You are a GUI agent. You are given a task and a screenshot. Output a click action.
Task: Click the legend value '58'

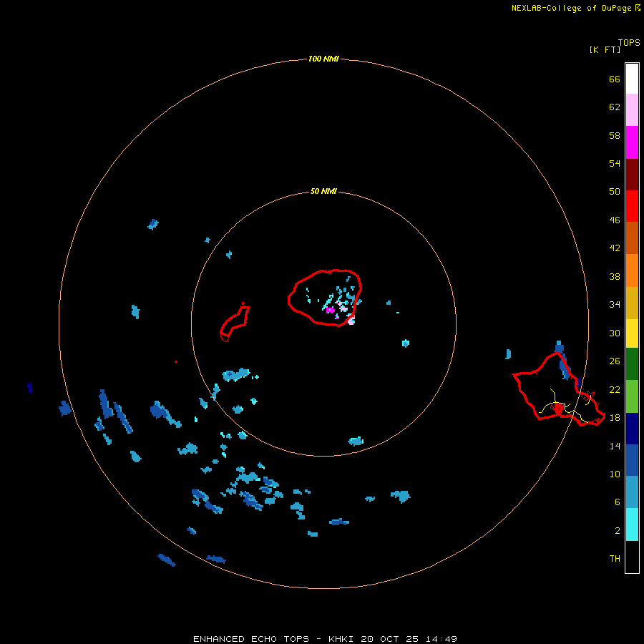(x=615, y=135)
